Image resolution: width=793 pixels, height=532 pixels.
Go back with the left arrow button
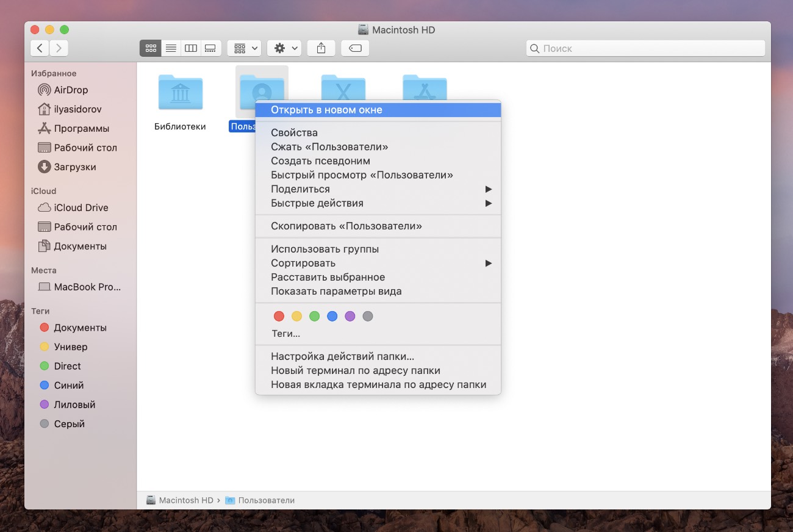point(40,48)
